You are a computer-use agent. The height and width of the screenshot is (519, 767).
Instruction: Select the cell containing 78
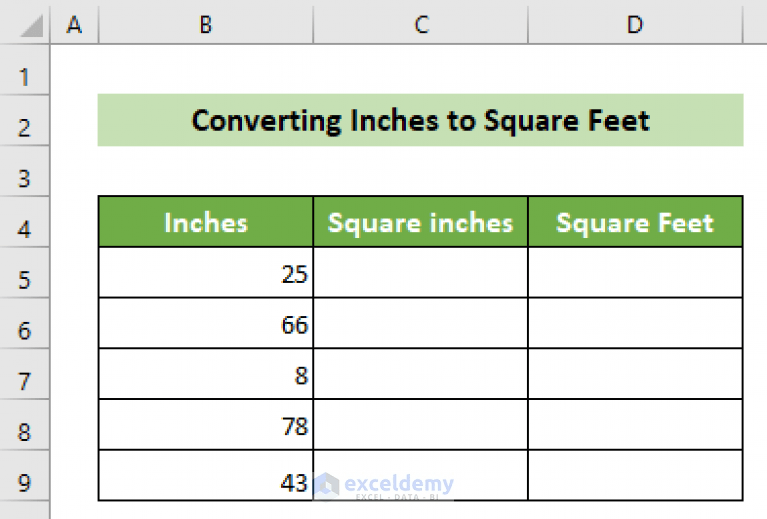(x=206, y=425)
